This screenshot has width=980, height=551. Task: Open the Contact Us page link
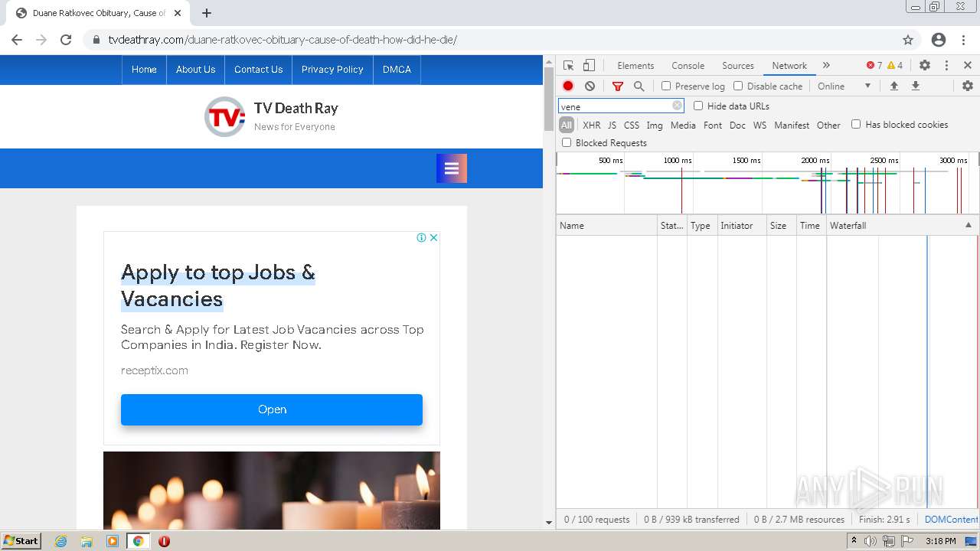(258, 70)
